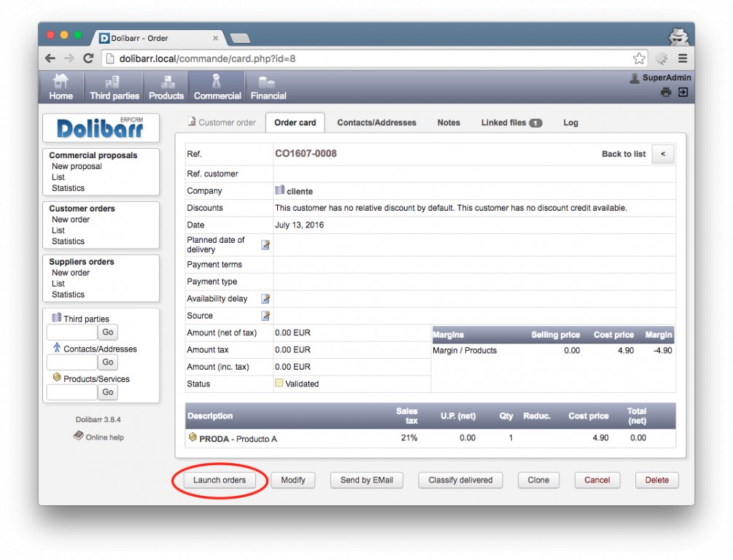This screenshot has width=733, height=560.
Task: Open the new browser tab button
Action: [240, 39]
